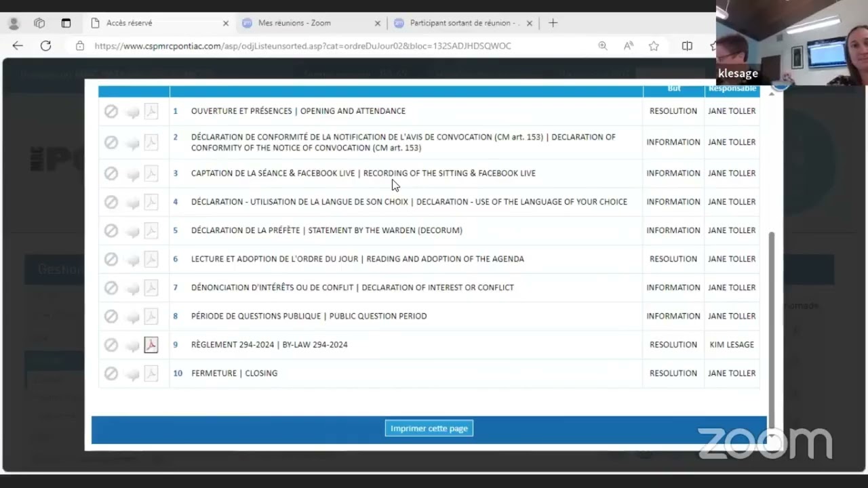The height and width of the screenshot is (488, 868).
Task: Select item Déclaration de conformité de la notification
Action: click(403, 142)
